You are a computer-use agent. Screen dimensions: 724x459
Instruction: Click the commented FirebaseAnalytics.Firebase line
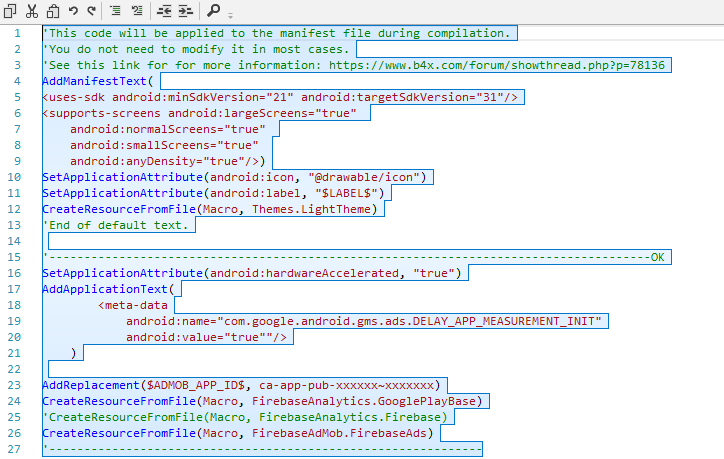245,417
